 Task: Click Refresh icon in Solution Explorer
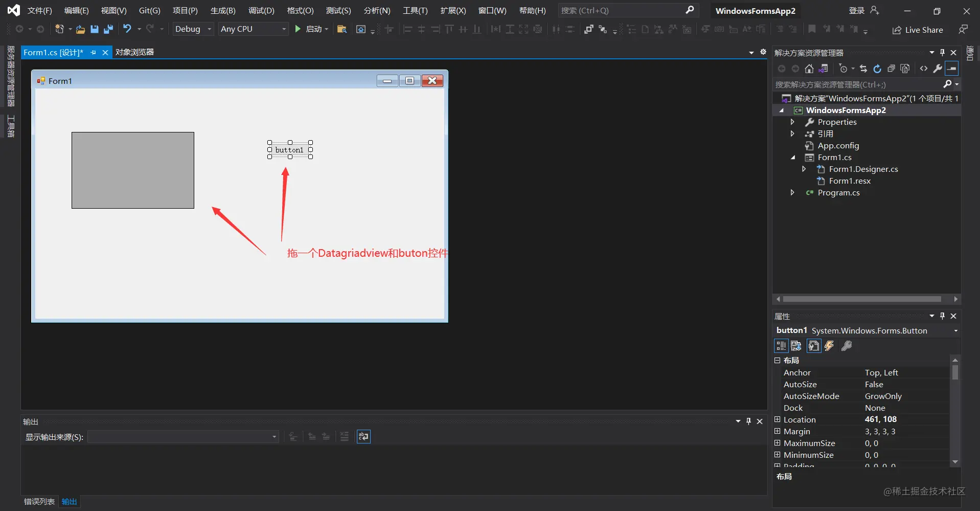click(877, 69)
